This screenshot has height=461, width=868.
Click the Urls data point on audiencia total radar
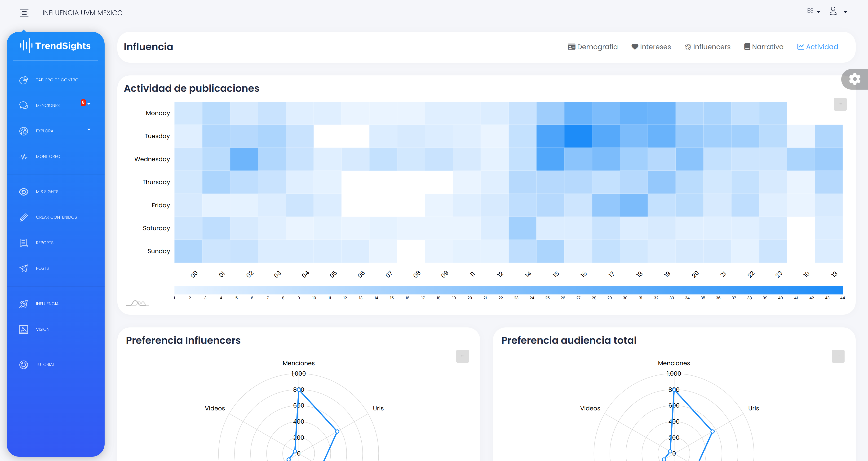click(712, 431)
